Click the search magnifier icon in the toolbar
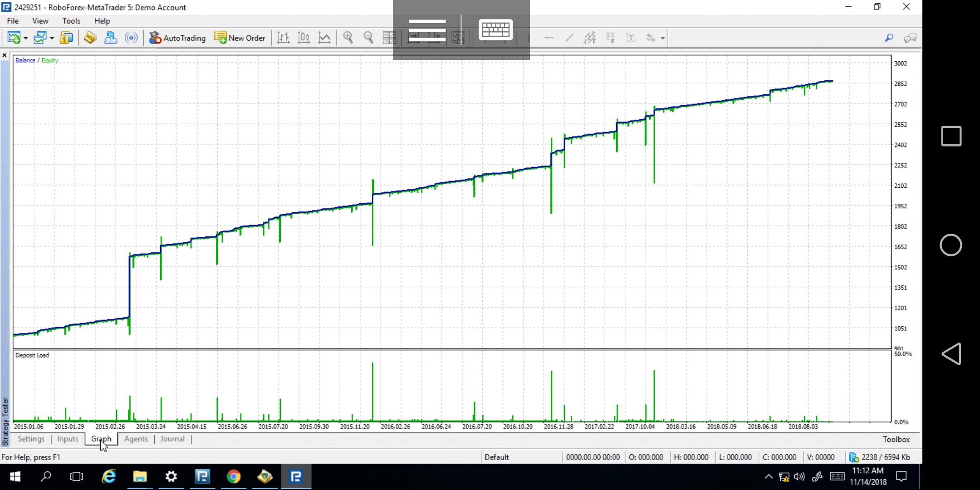 889,38
